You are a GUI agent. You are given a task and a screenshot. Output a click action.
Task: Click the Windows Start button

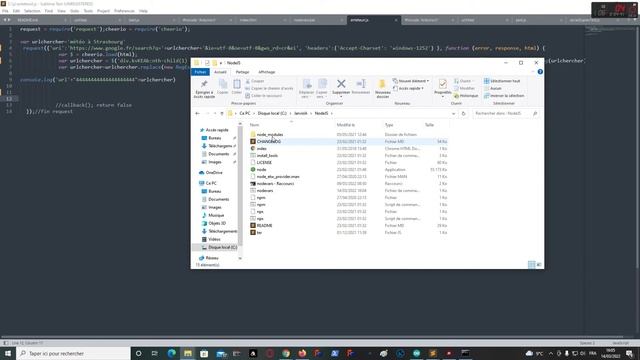coord(8,353)
